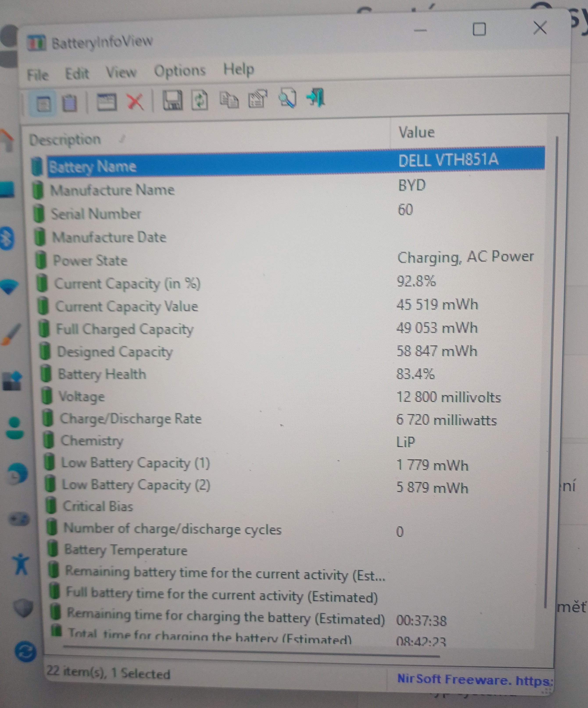
Task: Click the 83.4% battery health value
Action: tap(415, 374)
